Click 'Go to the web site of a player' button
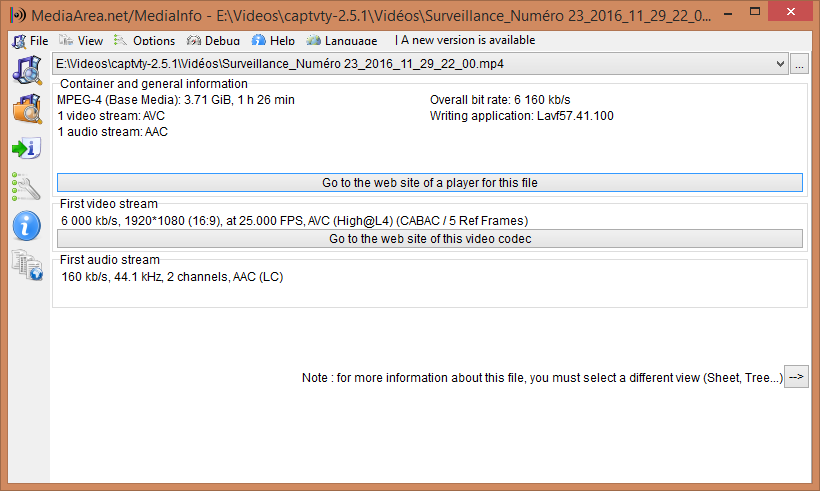820x491 pixels. click(x=430, y=182)
